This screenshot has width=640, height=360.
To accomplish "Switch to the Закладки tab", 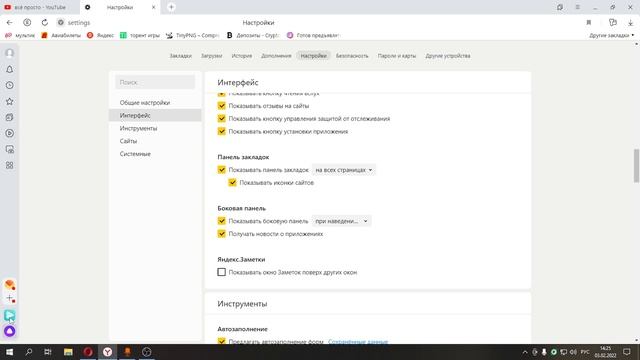I will point(180,56).
